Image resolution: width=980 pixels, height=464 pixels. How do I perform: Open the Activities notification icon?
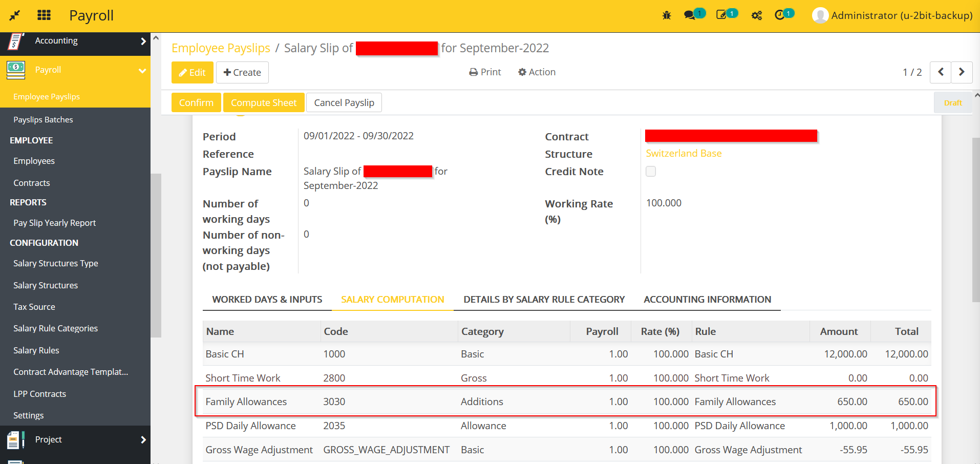point(722,15)
